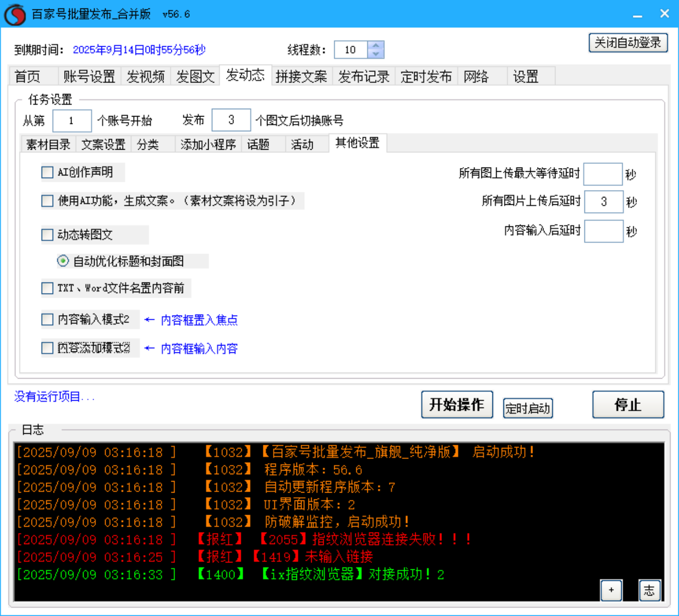Click the 开始操作 button
This screenshot has width=679, height=616.
coord(457,404)
